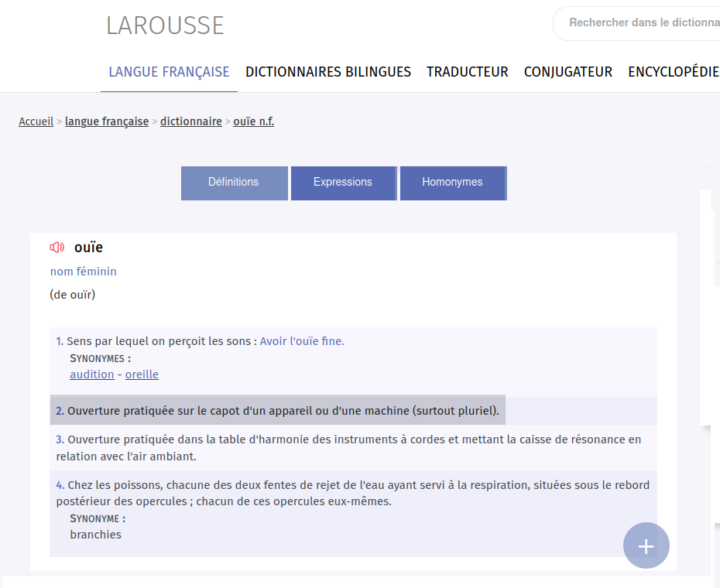
Task: Switch to the Définitions tab
Action: [234, 183]
